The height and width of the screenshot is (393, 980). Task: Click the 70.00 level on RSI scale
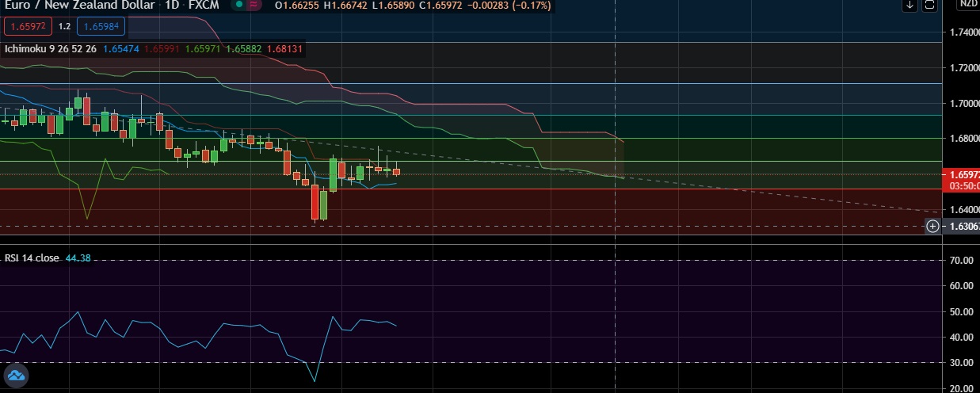[962, 260]
